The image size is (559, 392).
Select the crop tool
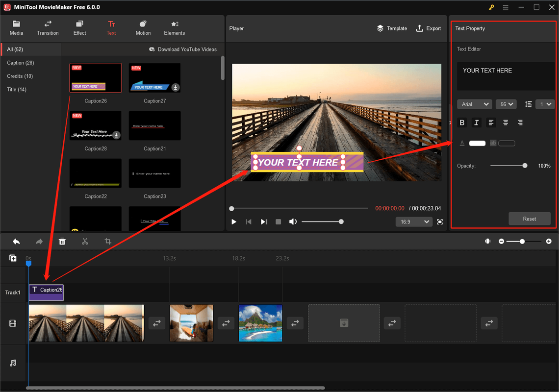(x=108, y=242)
